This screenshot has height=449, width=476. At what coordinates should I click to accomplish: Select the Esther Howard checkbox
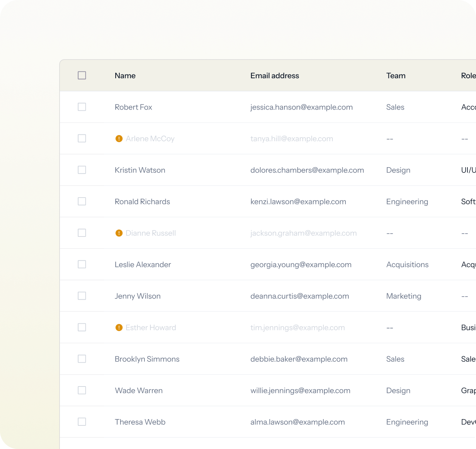(x=82, y=327)
